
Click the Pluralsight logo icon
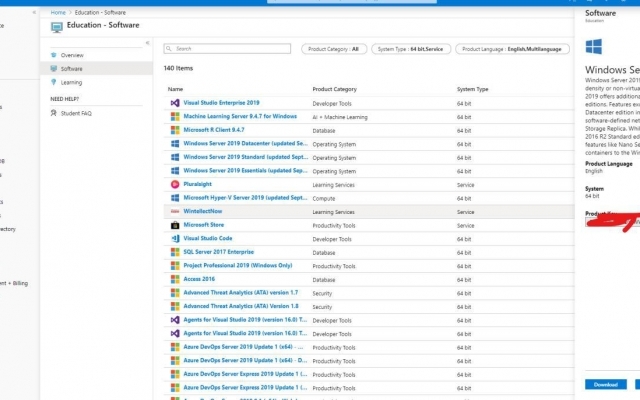tap(175, 184)
